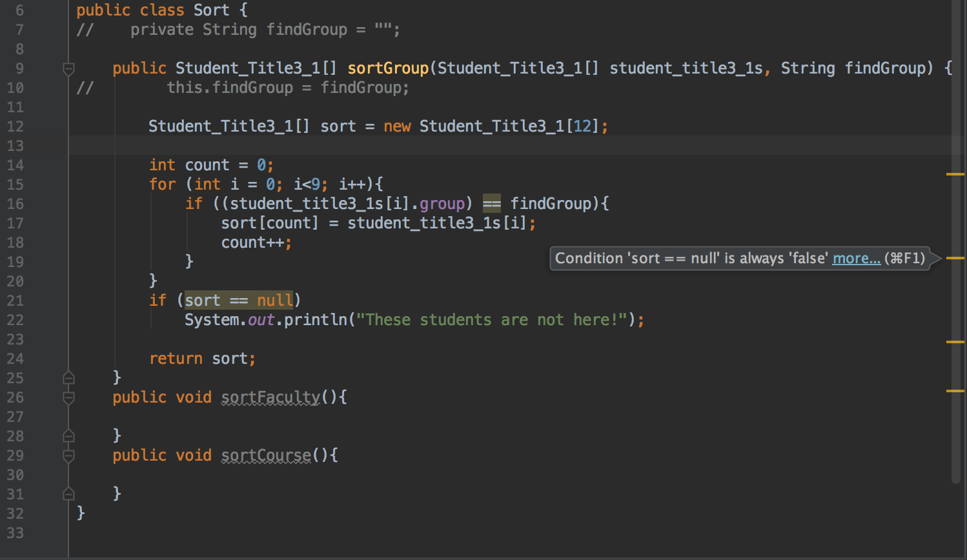Viewport: 967px width, 560px height.
Task: Click the warning stripe marker beside line 23
Action: (955, 342)
